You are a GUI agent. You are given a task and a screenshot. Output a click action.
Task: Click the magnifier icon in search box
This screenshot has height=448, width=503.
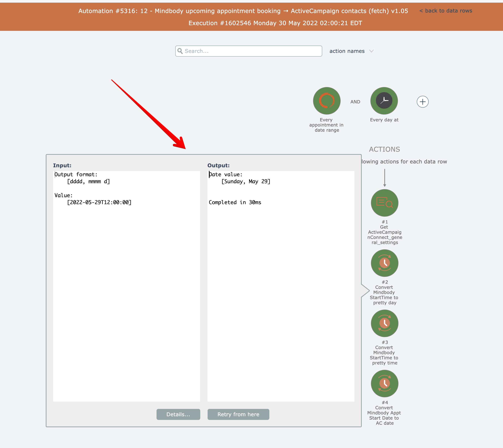pos(180,51)
